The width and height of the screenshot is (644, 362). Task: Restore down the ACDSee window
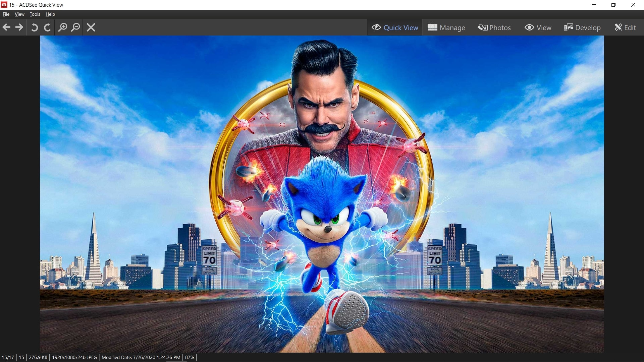click(x=613, y=5)
